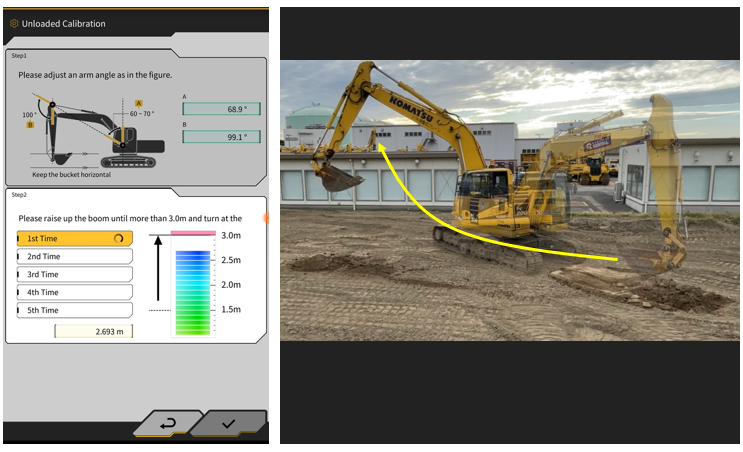Click the 'Please raise up the boom' instruction
This screenshot has width=743, height=452.
(x=130, y=218)
